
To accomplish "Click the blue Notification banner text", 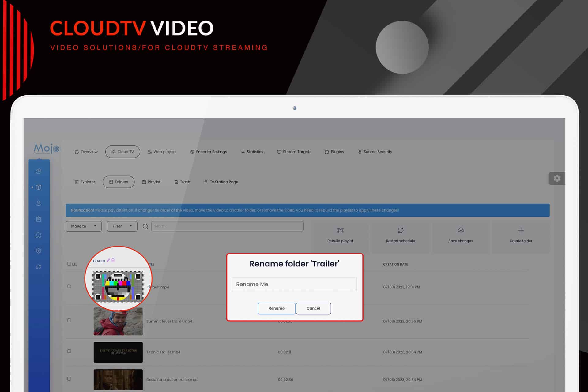I will click(235, 210).
